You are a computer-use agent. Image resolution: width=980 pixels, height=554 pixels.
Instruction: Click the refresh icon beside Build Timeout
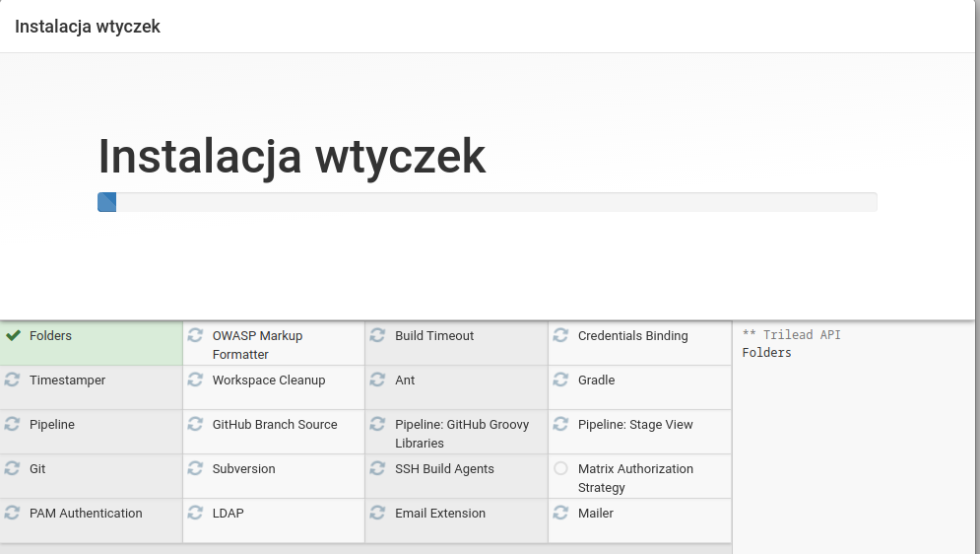(377, 335)
